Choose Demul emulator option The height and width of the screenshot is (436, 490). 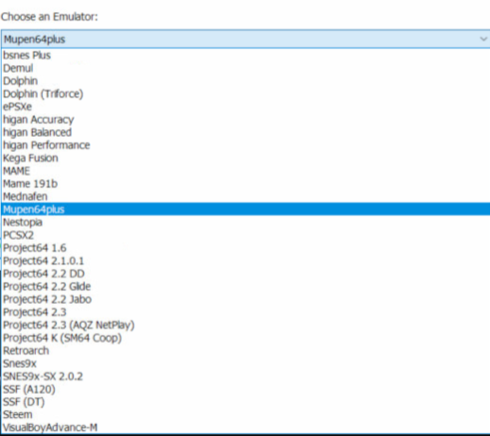(x=246, y=68)
